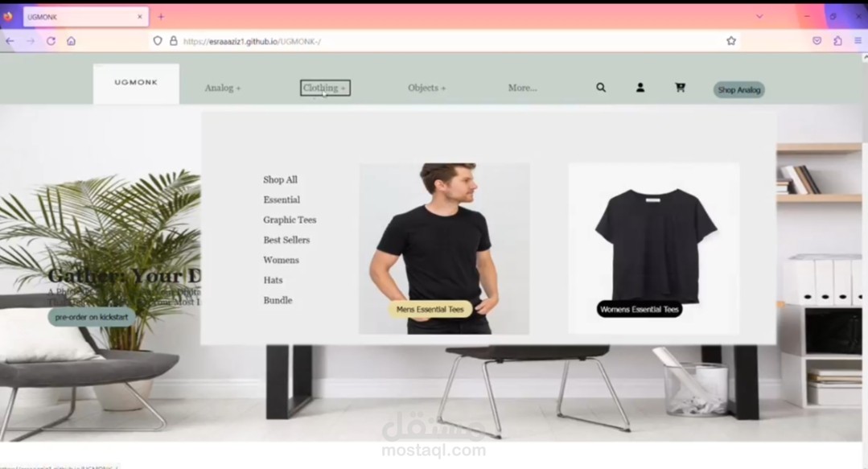Click the search magnifier icon in the navbar

600,88
